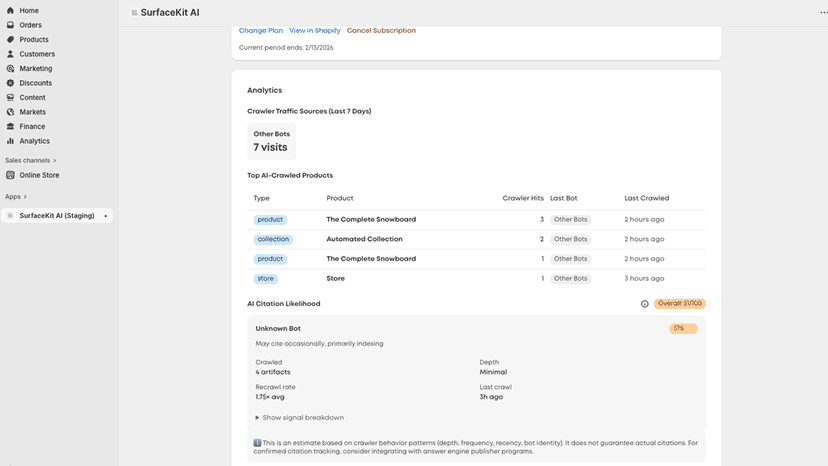
Task: Click the Last Bot column header
Action: coord(563,198)
